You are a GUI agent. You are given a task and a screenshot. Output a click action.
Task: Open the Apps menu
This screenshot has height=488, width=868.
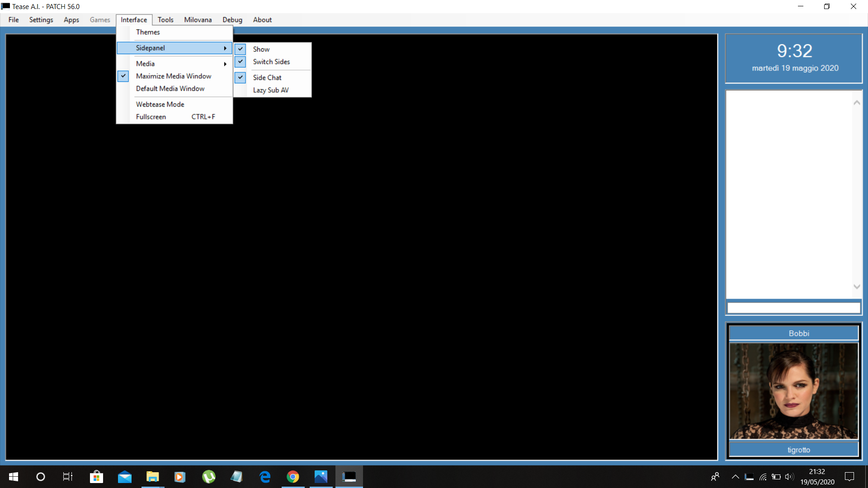(71, 20)
